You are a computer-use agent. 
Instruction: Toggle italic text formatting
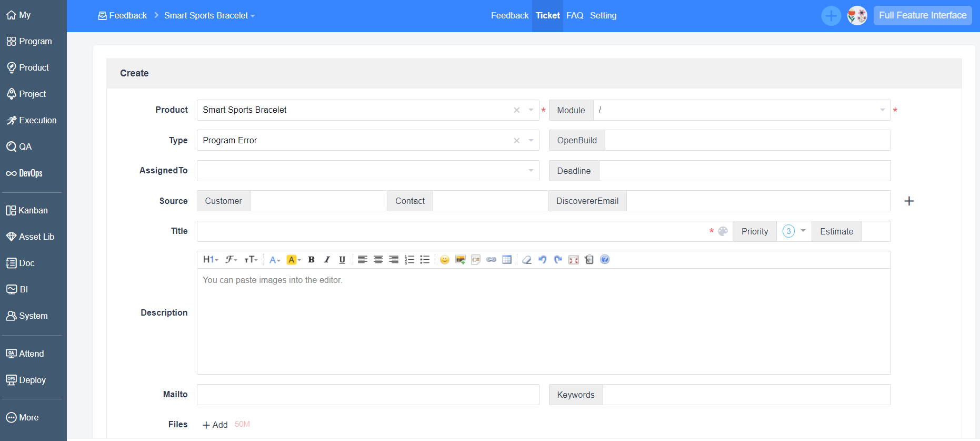pos(327,259)
